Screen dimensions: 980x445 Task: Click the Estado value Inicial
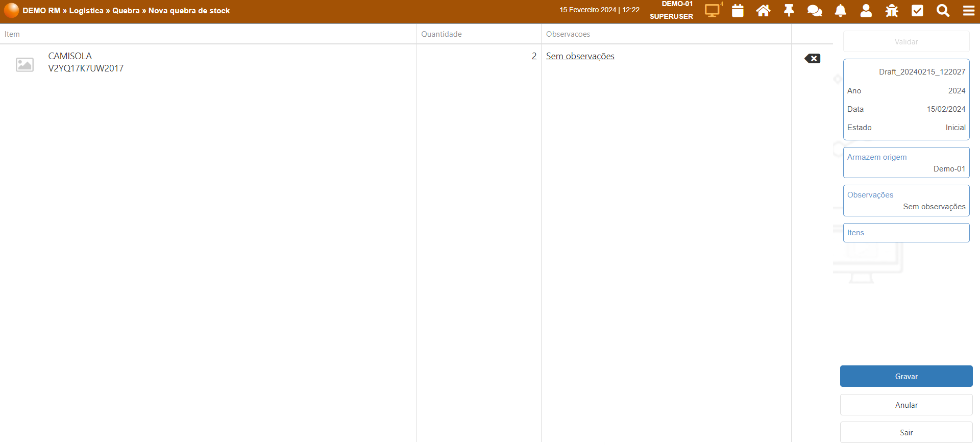(x=955, y=128)
